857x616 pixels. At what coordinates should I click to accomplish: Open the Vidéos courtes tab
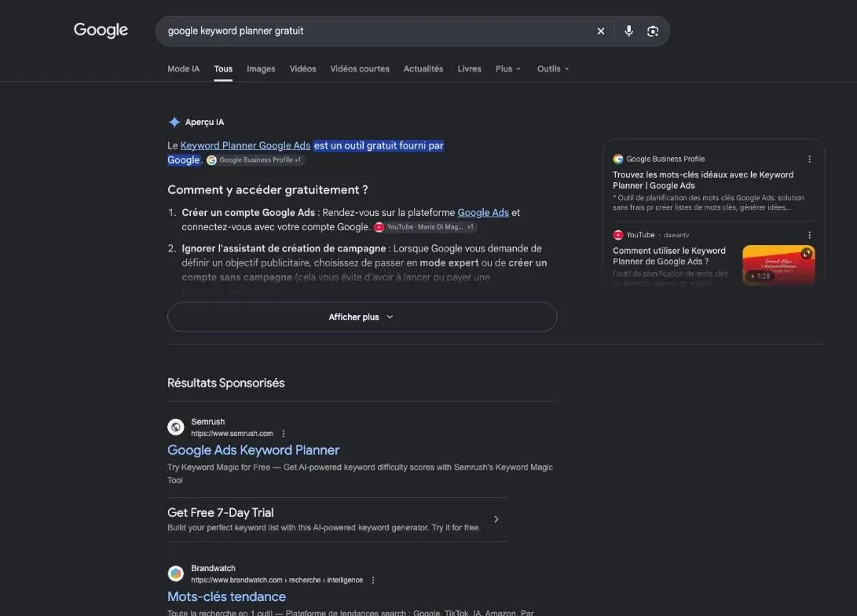pyautogui.click(x=360, y=69)
